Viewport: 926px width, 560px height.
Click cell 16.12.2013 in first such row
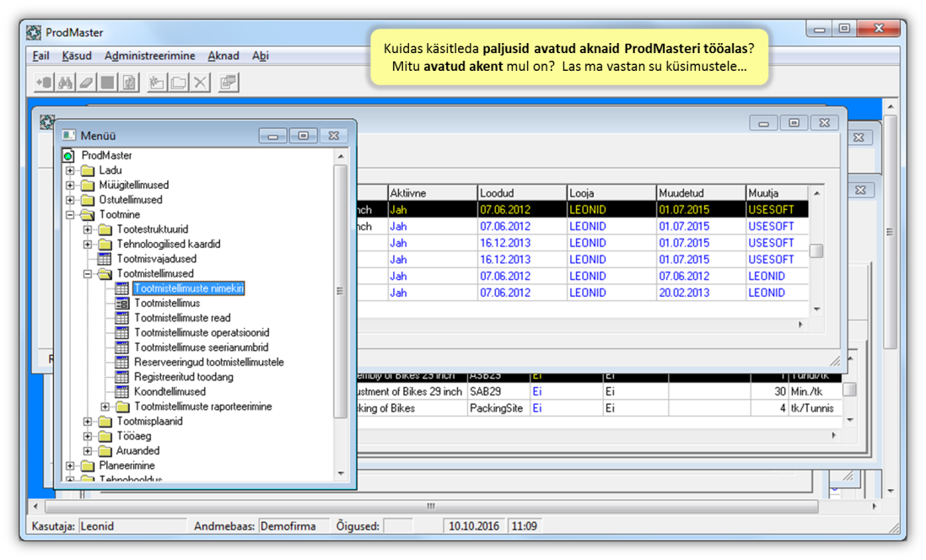pyautogui.click(x=522, y=243)
